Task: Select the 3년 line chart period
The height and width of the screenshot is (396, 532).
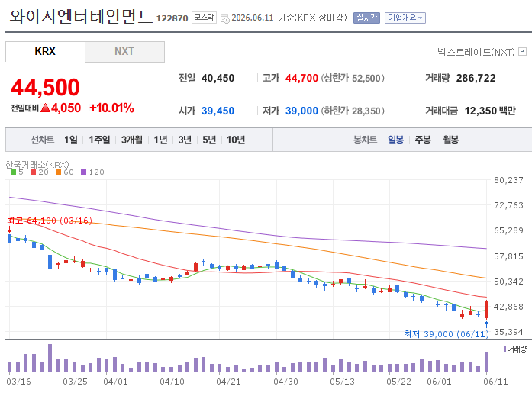Action: pos(185,140)
